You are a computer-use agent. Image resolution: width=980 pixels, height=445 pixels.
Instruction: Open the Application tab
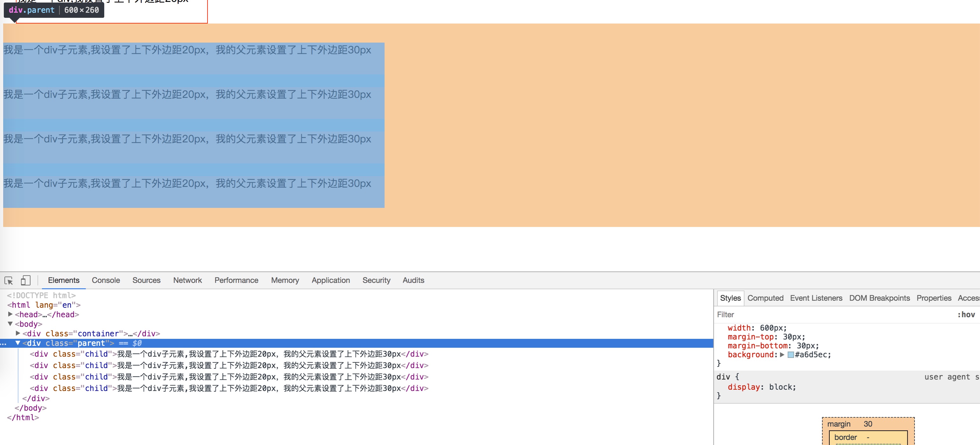(330, 280)
